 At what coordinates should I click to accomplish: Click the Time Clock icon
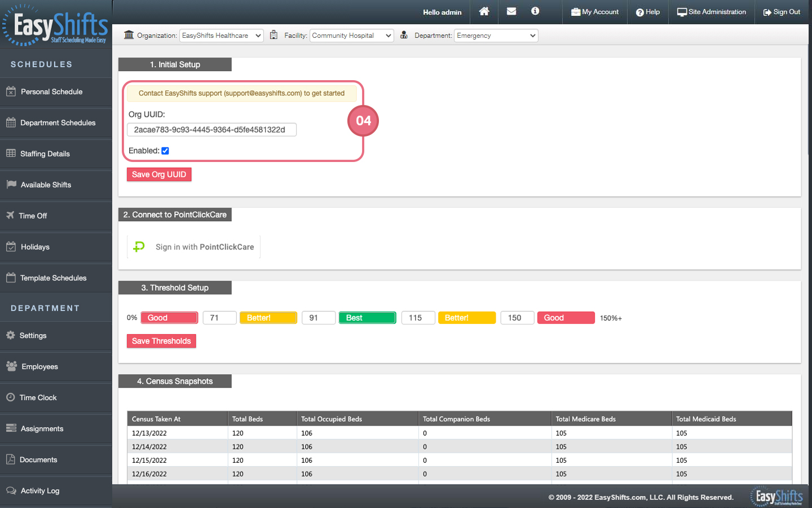[x=10, y=397]
